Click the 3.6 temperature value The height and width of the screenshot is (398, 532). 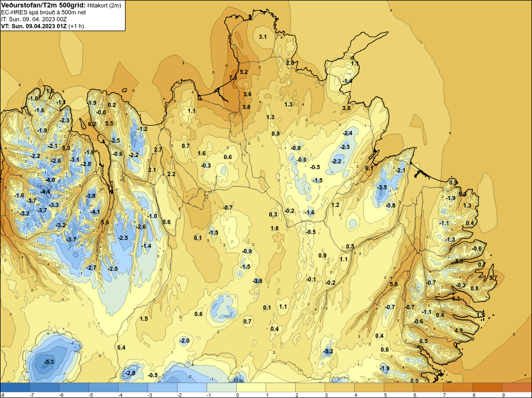click(247, 94)
